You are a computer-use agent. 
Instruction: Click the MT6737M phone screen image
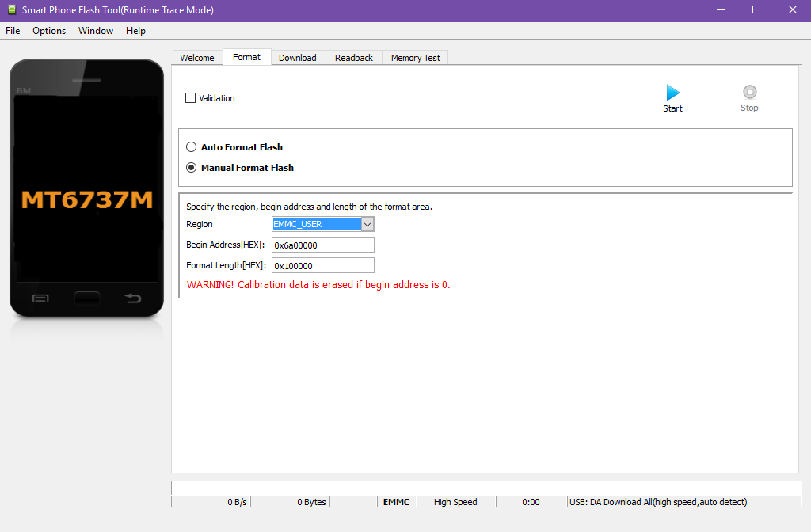coord(87,199)
